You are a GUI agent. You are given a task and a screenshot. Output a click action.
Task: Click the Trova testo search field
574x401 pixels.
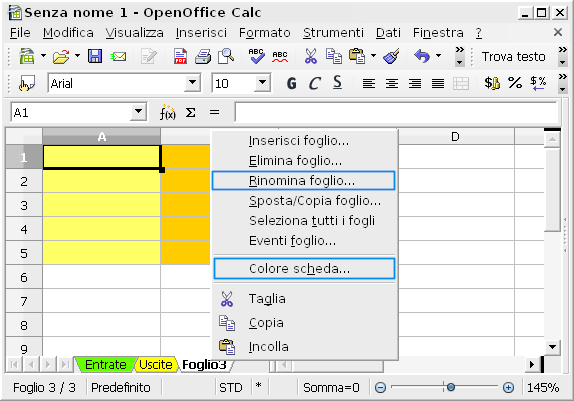(513, 57)
